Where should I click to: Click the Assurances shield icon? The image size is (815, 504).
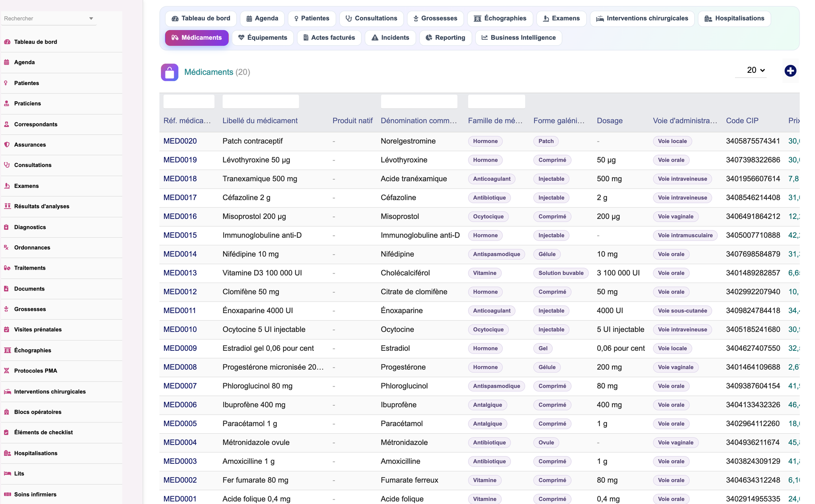pos(7,145)
